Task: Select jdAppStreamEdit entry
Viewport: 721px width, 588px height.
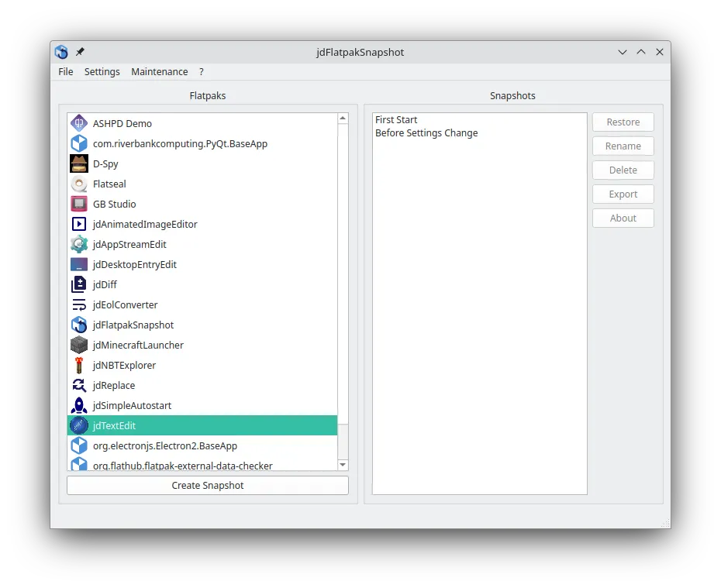Action: coord(202,244)
